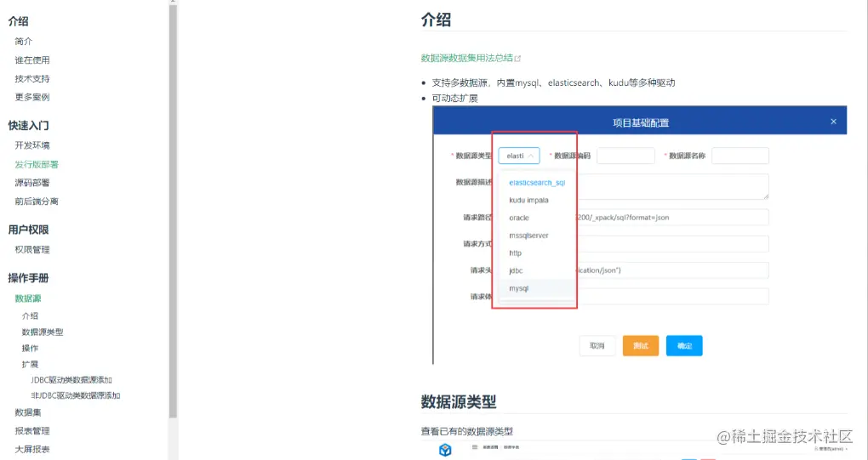Choose mssqlserver from the dropdown list
The width and height of the screenshot is (868, 460).
537,236
